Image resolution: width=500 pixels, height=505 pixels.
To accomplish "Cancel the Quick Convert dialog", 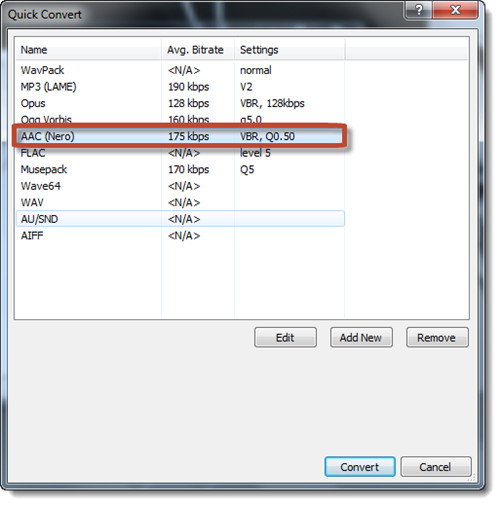I will pyautogui.click(x=436, y=467).
